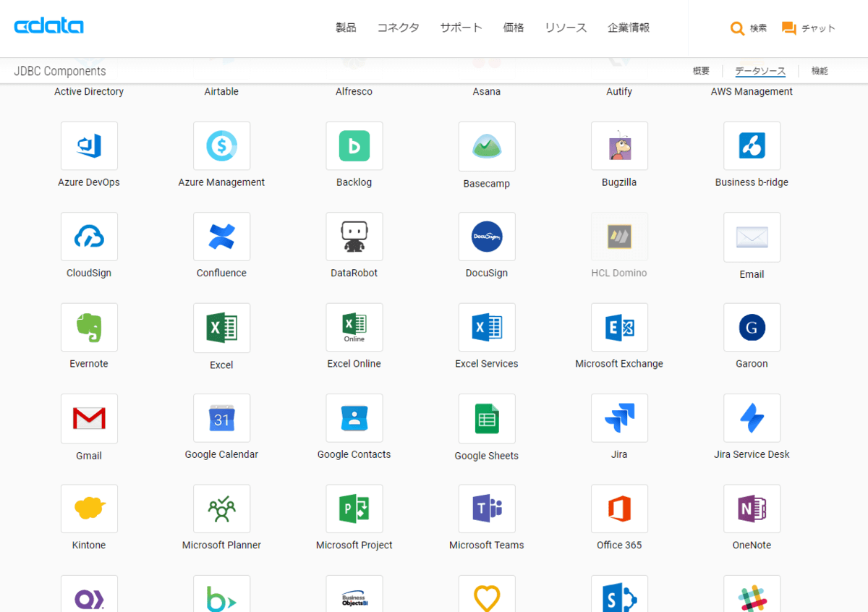This screenshot has height=612, width=868.
Task: Open the 製品 menu
Action: point(346,27)
